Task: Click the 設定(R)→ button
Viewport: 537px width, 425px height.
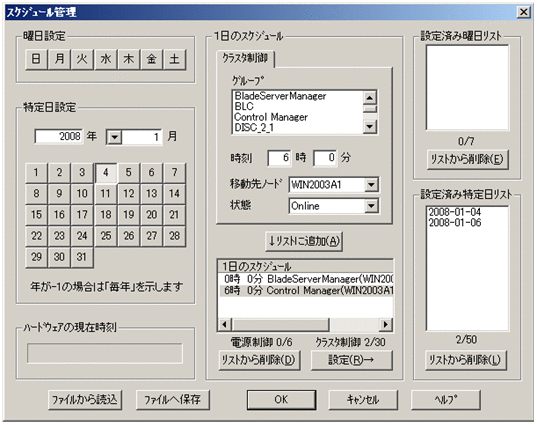Action: point(351,360)
